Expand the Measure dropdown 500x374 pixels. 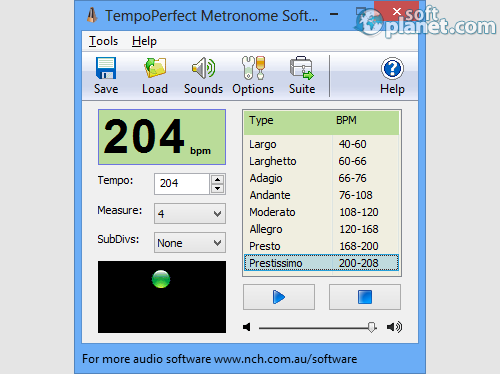coord(190,213)
